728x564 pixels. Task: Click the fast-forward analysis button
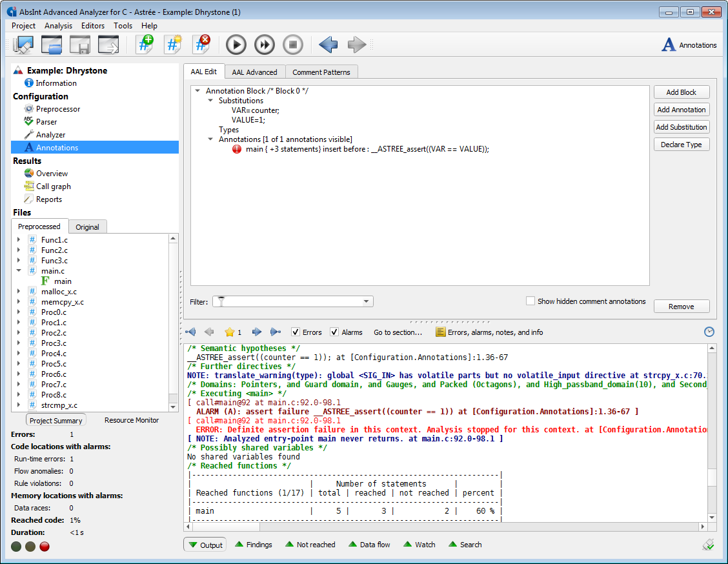pyautogui.click(x=265, y=45)
